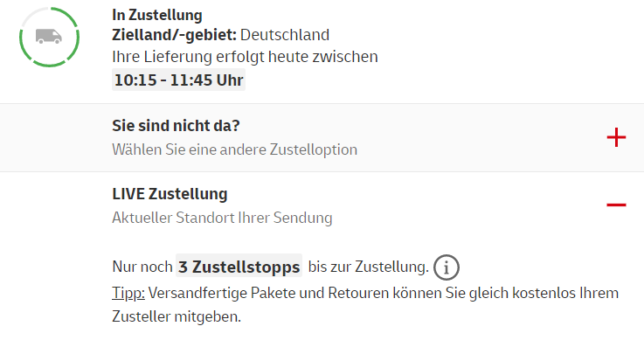Click "Ihre Lieferung erfolgt heute zwischen" text
The width and height of the screenshot is (644, 354).
click(x=245, y=57)
